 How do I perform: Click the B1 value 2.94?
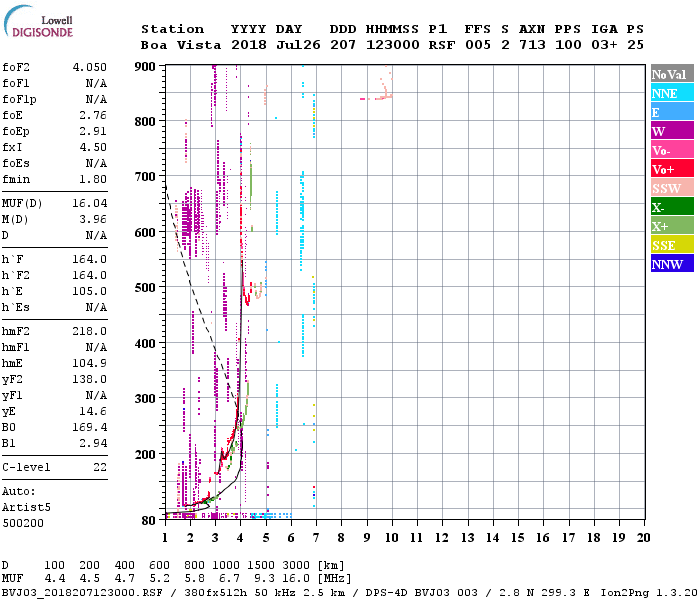tap(93, 443)
